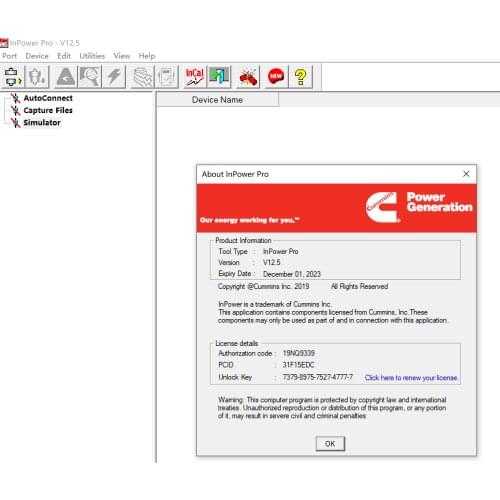
Task: Click the expiry date December 01, 2023
Action: point(292,274)
